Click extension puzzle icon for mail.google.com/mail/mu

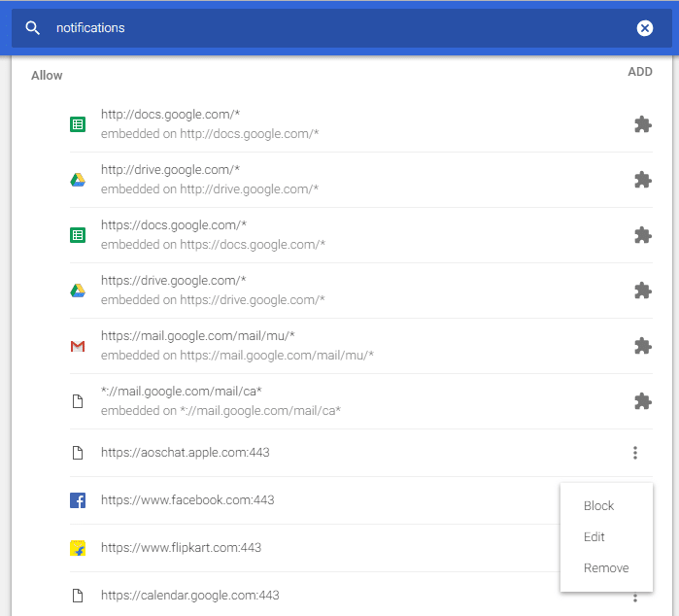tap(642, 346)
